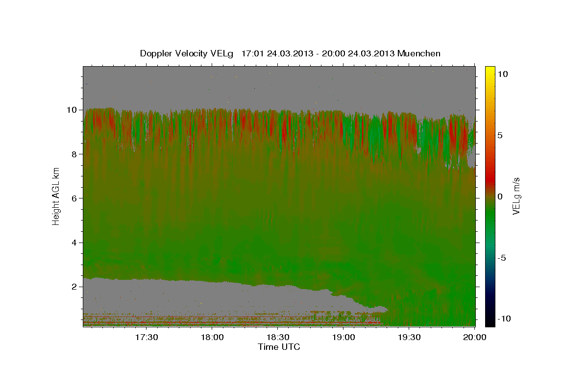Select the 17:30 time tick label
Screen dimensions: 588x392
(147, 337)
